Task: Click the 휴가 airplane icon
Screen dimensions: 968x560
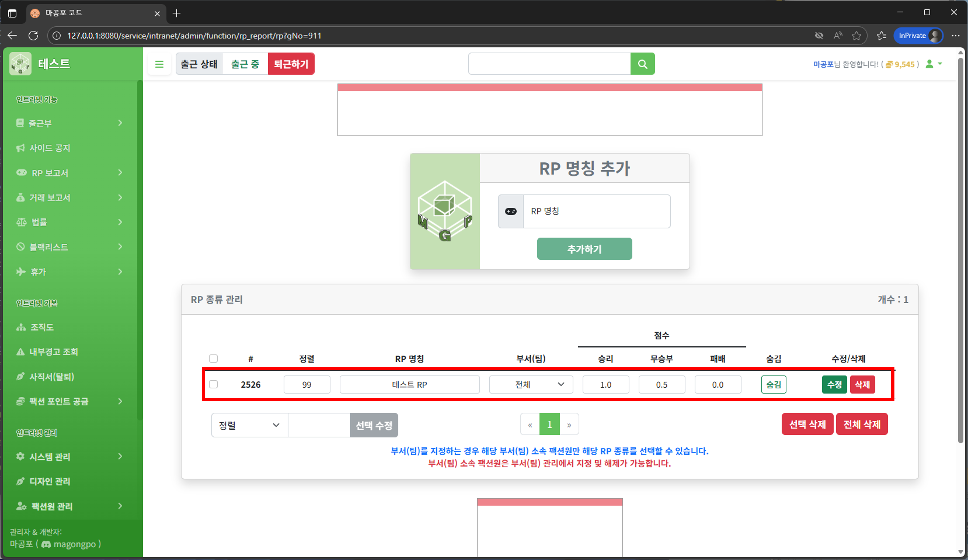Action: pos(21,272)
